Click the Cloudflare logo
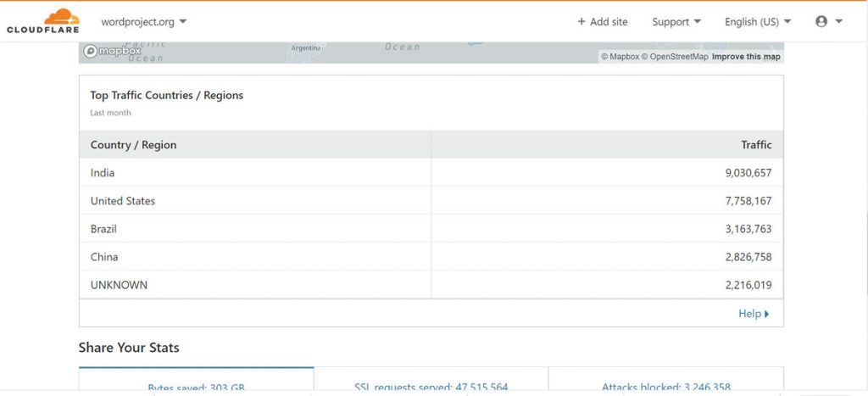The width and height of the screenshot is (868, 396). click(x=43, y=21)
